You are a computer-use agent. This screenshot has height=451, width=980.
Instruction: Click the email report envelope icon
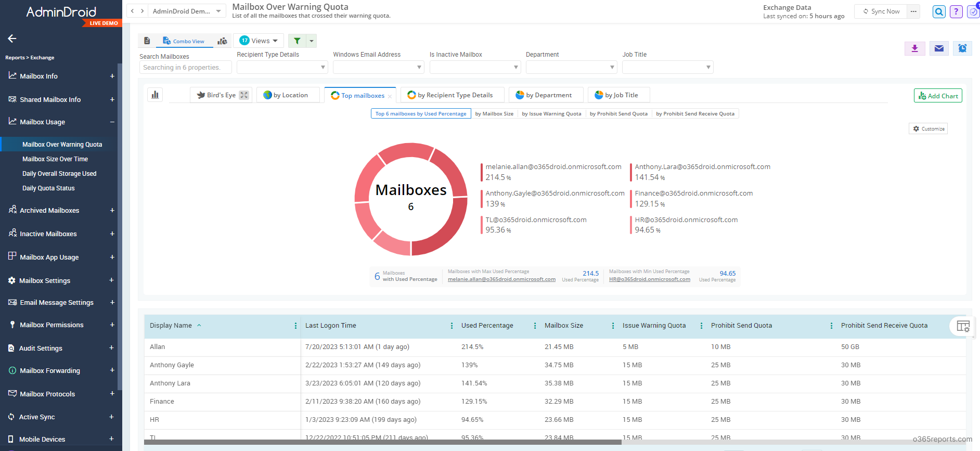click(939, 48)
